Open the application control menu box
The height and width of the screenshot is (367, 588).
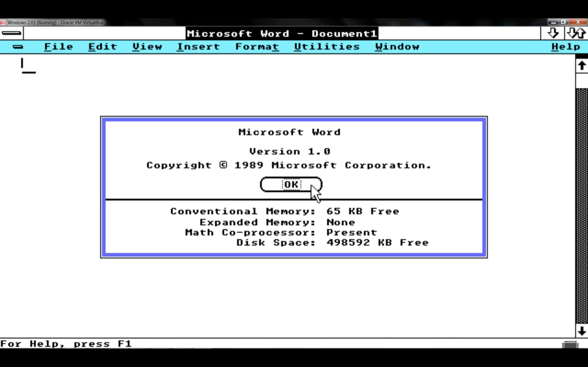click(x=11, y=33)
